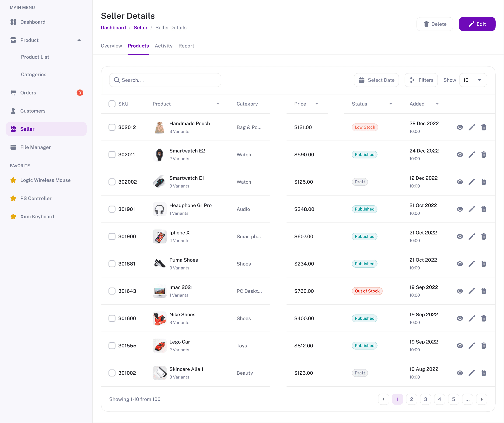Click pencil icon for Lego Car row
Screen dimensions: 504x423
pos(472,346)
